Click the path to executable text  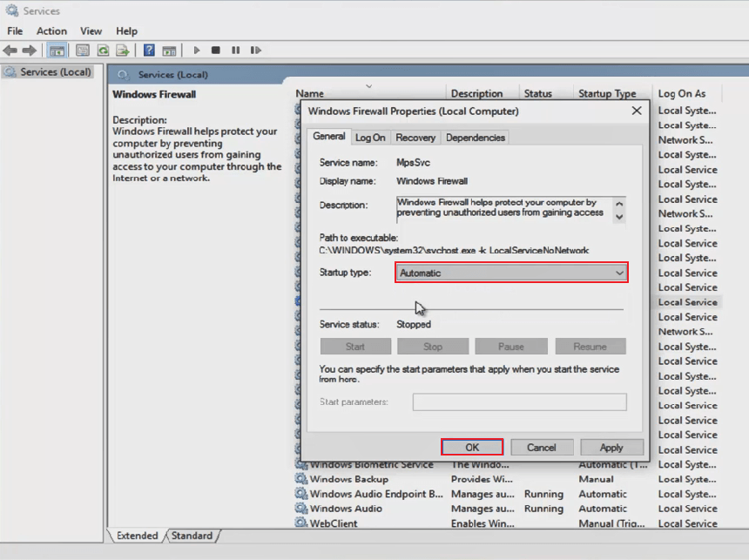click(x=454, y=250)
